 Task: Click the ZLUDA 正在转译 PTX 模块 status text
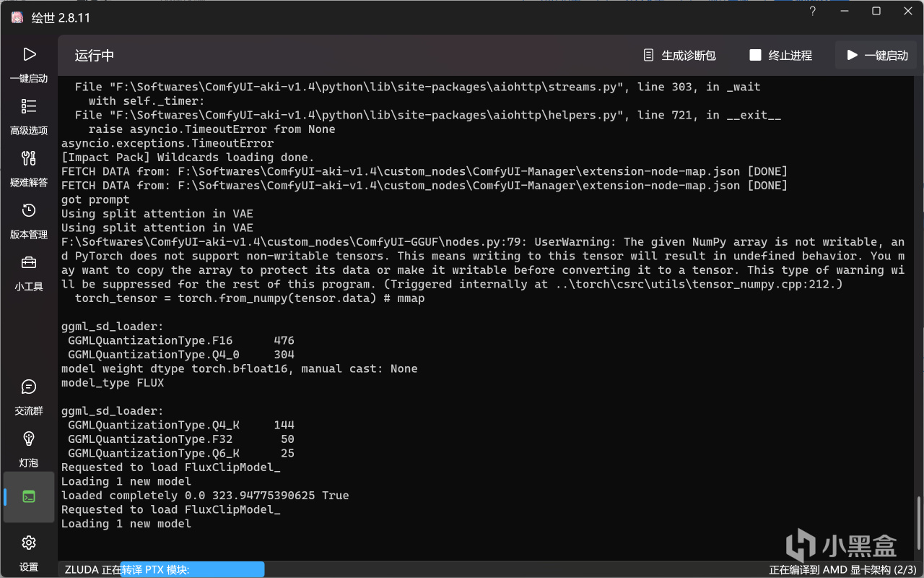(x=127, y=570)
